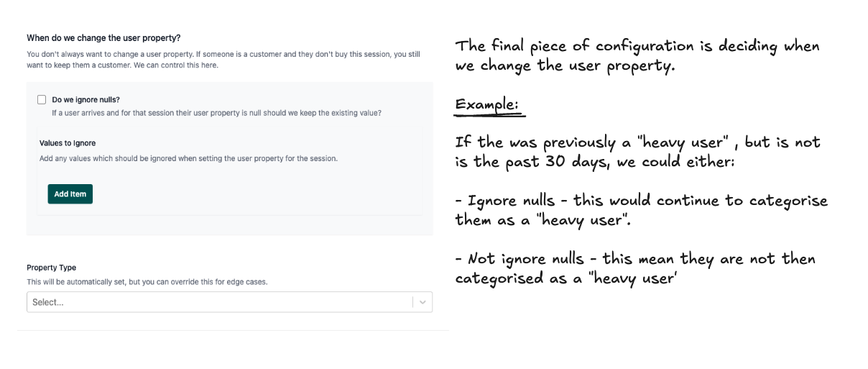This screenshot has width=868, height=369.
Task: Expand the chevron arrow in Property Type field
Action: click(423, 302)
